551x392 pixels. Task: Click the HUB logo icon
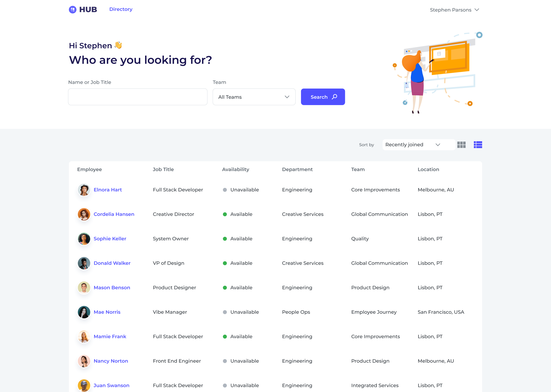tap(73, 10)
